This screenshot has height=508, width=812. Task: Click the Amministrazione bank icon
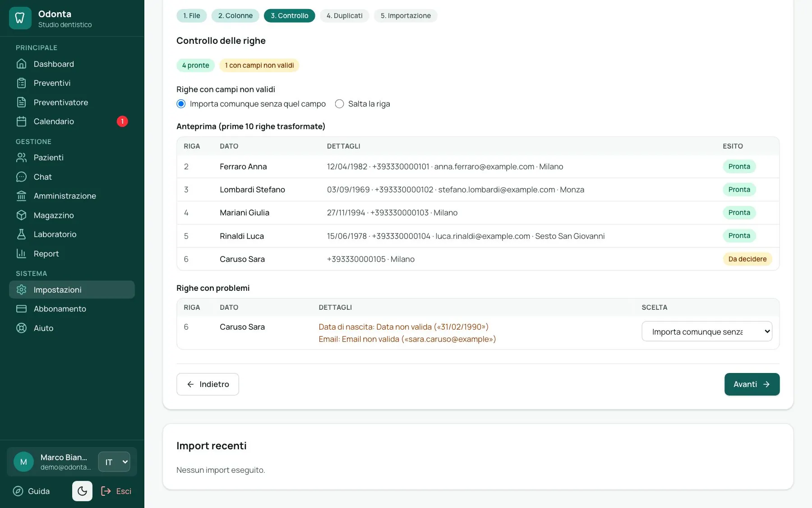click(x=21, y=196)
